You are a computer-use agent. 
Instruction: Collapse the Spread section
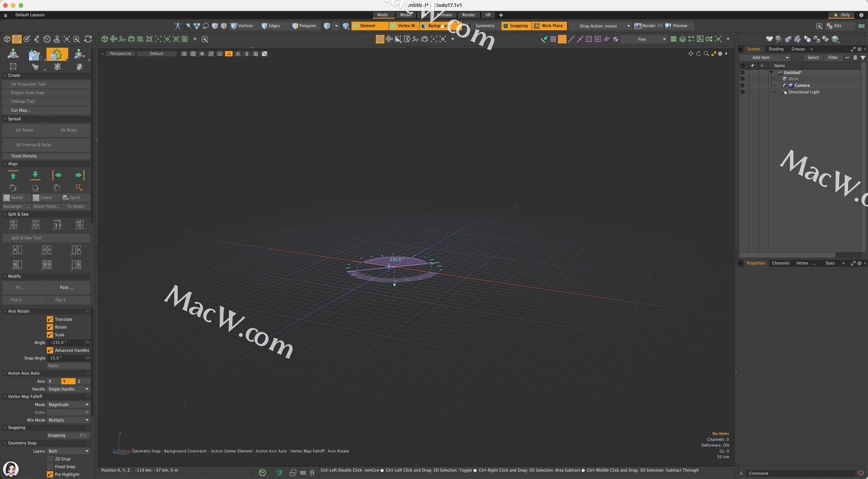point(5,119)
